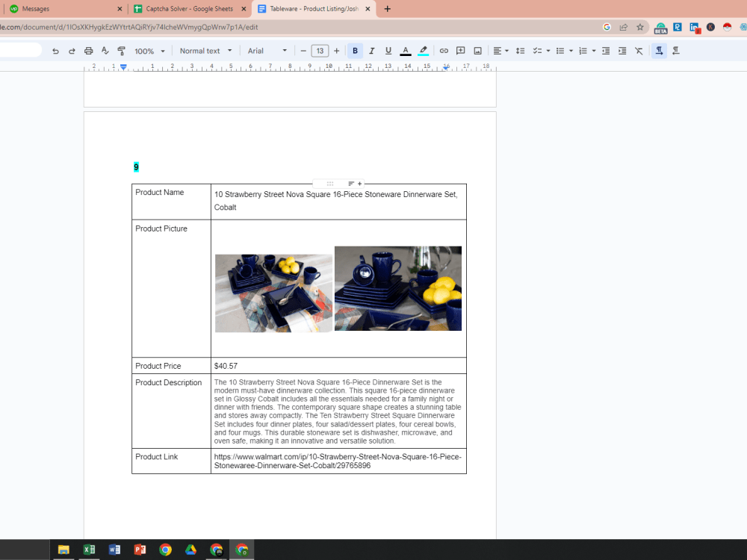Add a comment
This screenshot has height=560, width=747.
[461, 51]
